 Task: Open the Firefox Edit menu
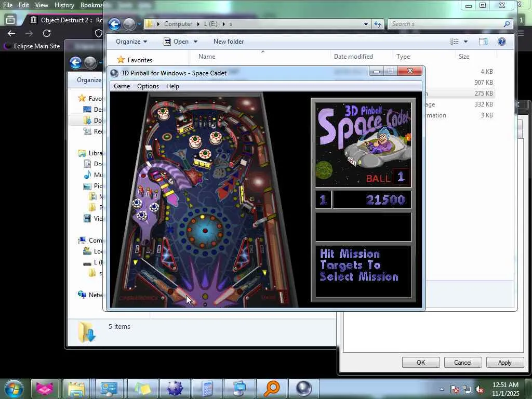[x=23, y=5]
